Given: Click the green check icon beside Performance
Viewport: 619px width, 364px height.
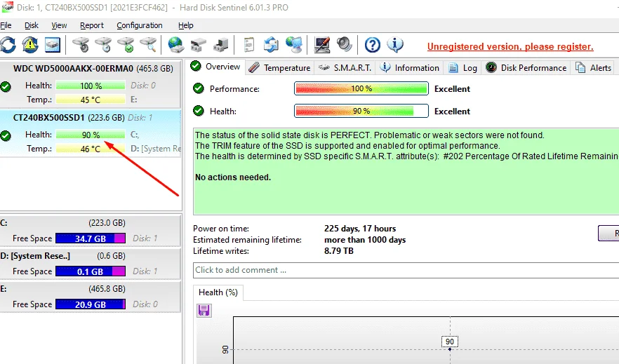Looking at the screenshot, I should click(199, 88).
